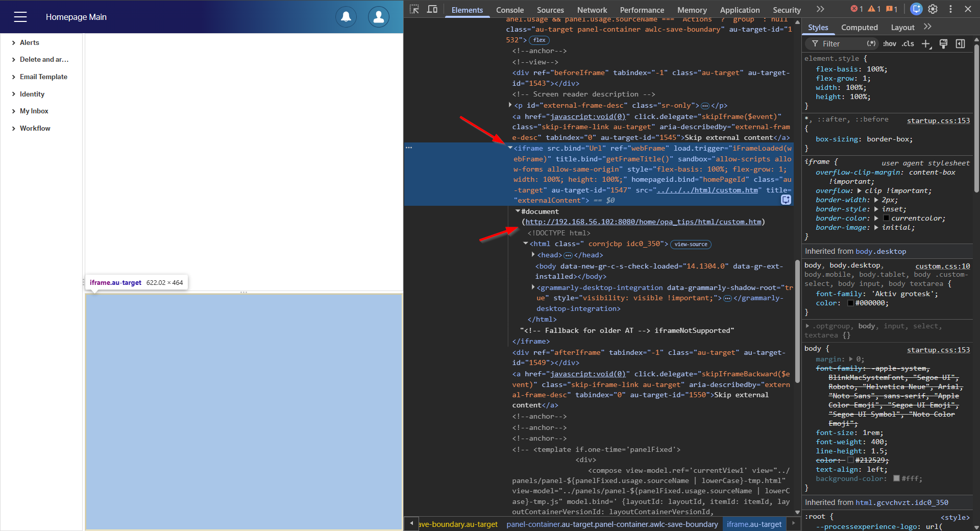Collapse the #document node
This screenshot has width=980, height=531.
518,211
